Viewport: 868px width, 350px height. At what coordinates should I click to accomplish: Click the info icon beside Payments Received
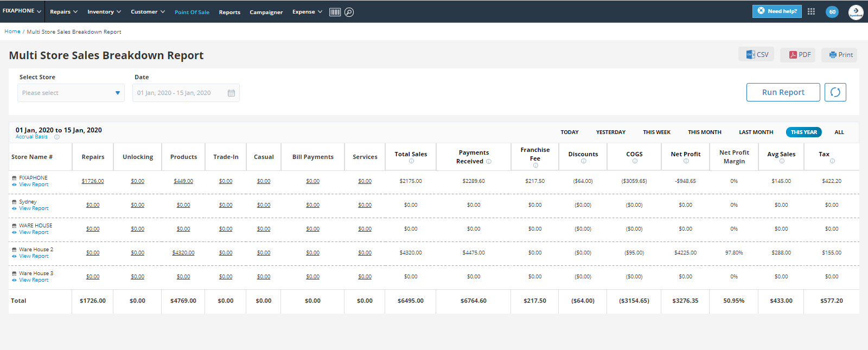pyautogui.click(x=488, y=162)
